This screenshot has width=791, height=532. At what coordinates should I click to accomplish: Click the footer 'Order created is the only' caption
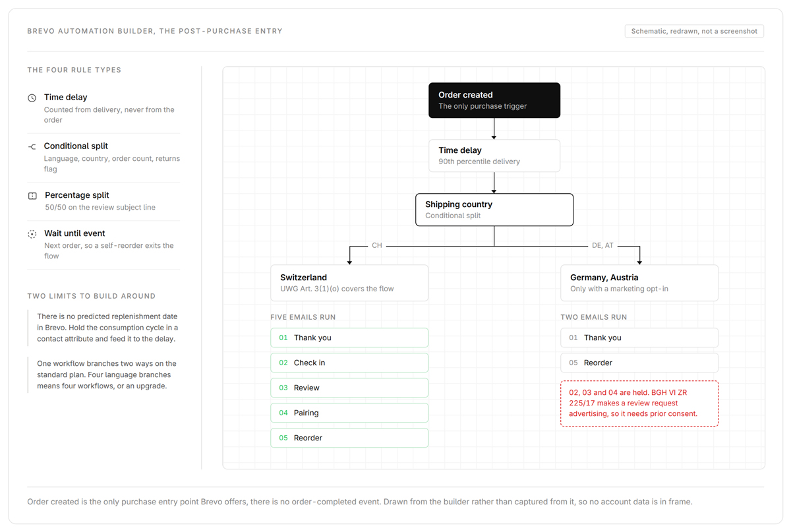pos(360,502)
